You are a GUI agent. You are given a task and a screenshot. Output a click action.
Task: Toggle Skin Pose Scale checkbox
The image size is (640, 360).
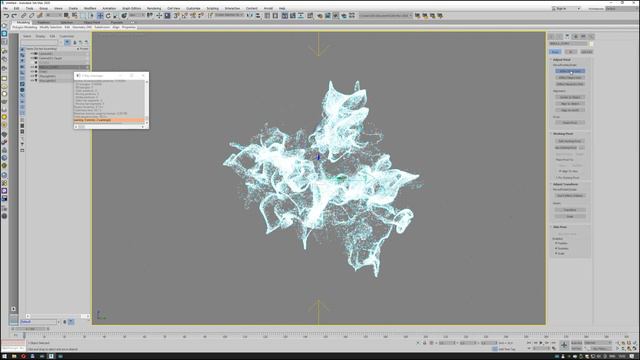pyautogui.click(x=556, y=253)
